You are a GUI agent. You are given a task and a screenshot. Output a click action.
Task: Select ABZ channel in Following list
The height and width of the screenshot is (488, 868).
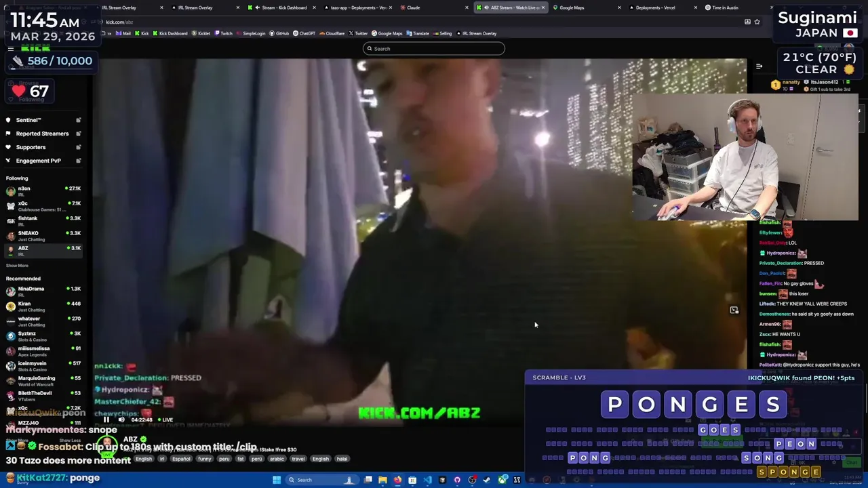(x=43, y=251)
